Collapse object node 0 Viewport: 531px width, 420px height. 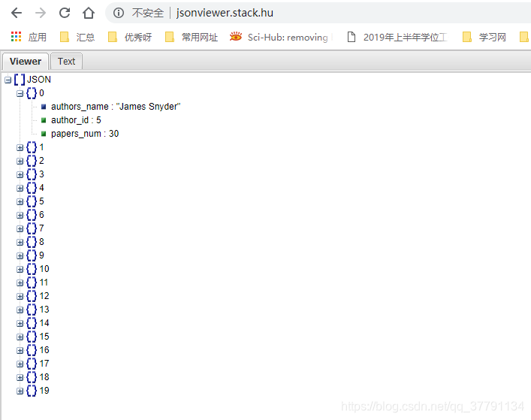coord(20,93)
